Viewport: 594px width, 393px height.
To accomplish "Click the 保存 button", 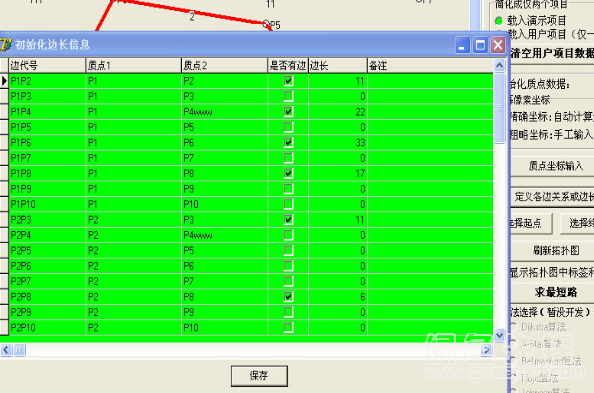I will pos(259,376).
